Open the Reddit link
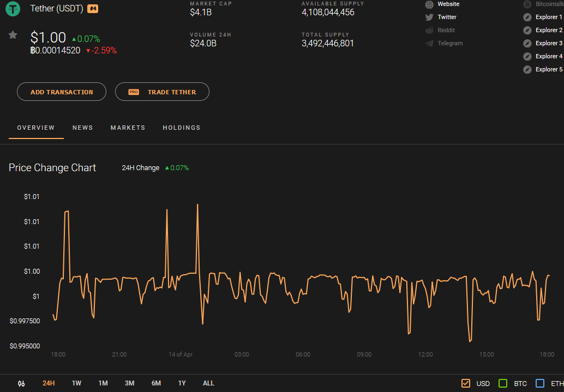 [446, 30]
